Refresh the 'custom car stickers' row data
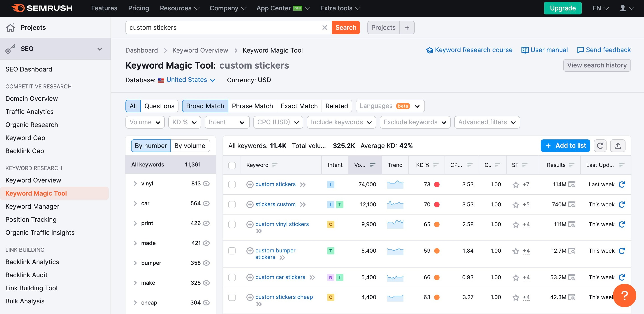 [x=622, y=277]
